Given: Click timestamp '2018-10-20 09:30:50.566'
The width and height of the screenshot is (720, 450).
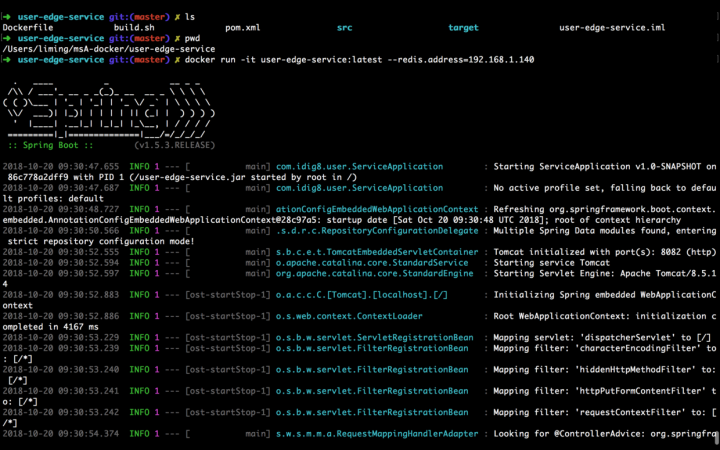Looking at the screenshot, I should (x=61, y=231).
